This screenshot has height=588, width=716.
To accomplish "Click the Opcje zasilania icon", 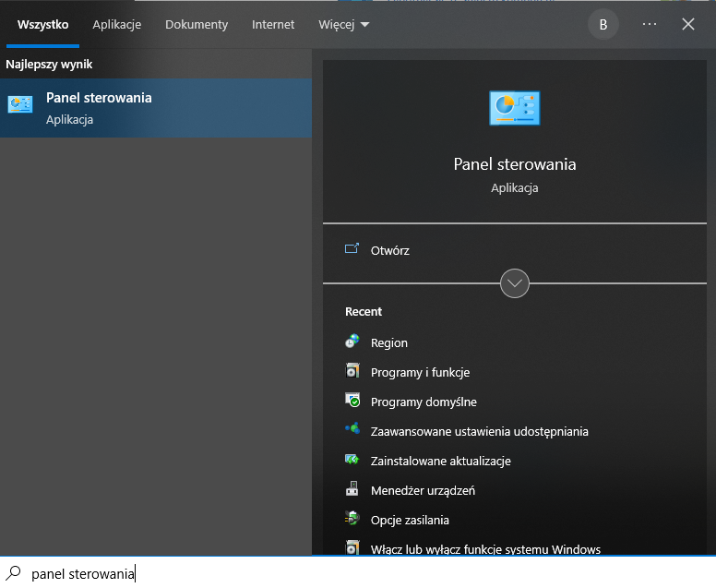I will [x=352, y=520].
